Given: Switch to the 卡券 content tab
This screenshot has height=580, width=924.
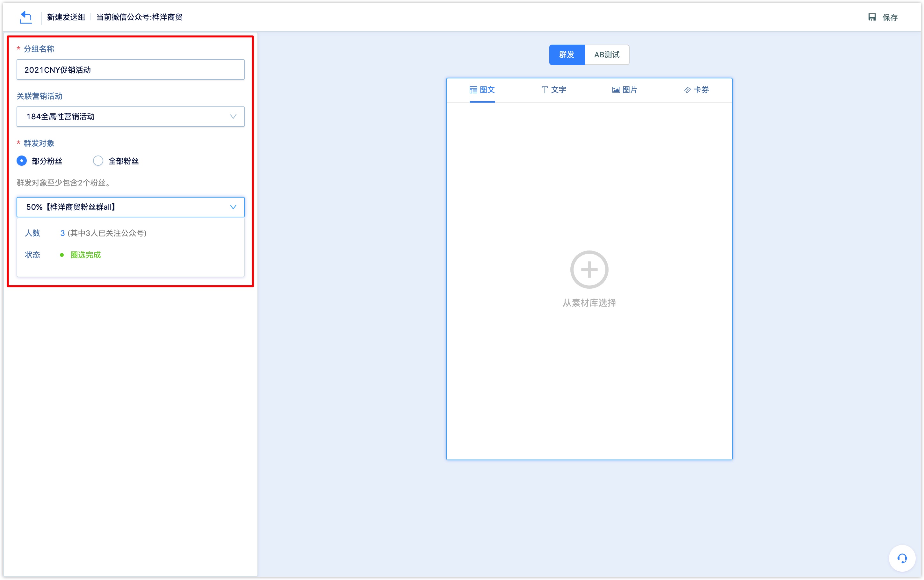Looking at the screenshot, I should [x=696, y=90].
